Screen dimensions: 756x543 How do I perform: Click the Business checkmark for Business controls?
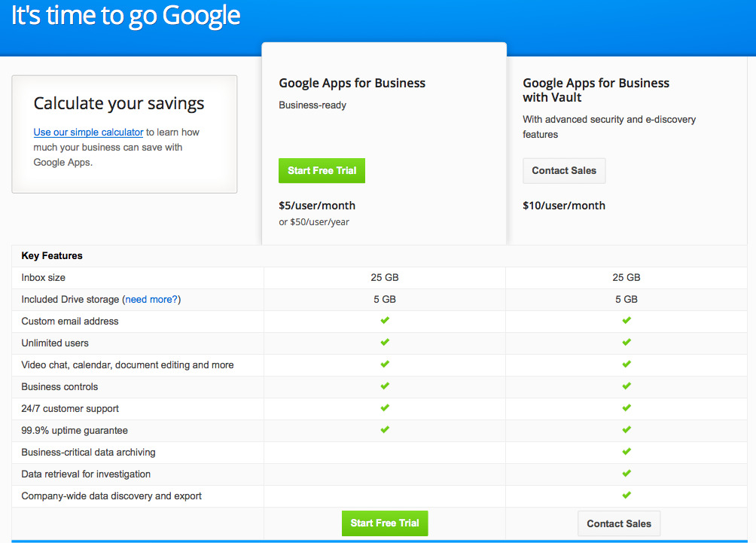click(x=385, y=386)
